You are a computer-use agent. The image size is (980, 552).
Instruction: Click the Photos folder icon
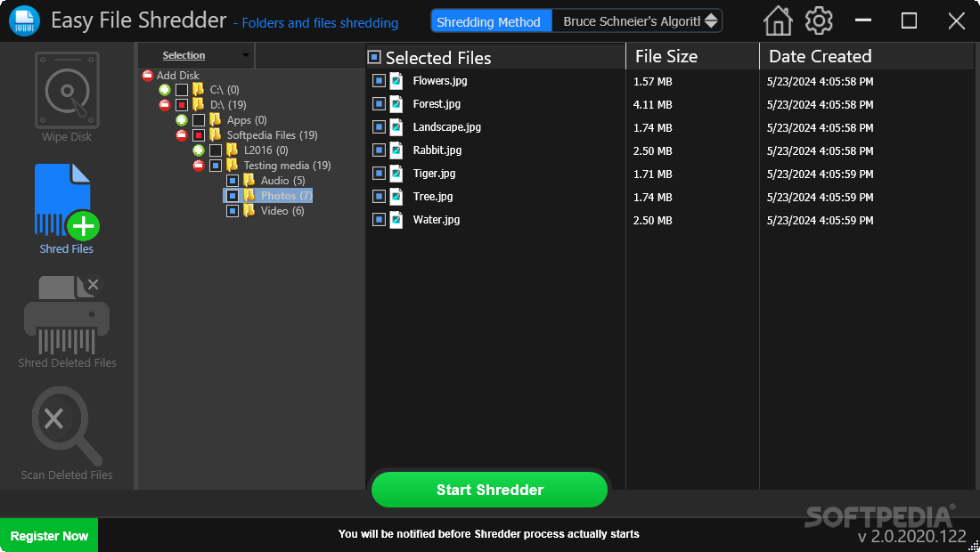249,196
